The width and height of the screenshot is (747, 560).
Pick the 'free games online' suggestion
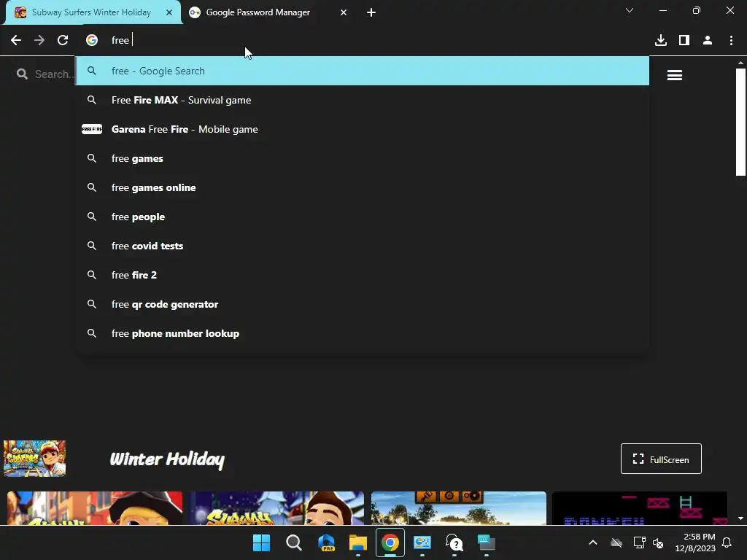coord(362,187)
